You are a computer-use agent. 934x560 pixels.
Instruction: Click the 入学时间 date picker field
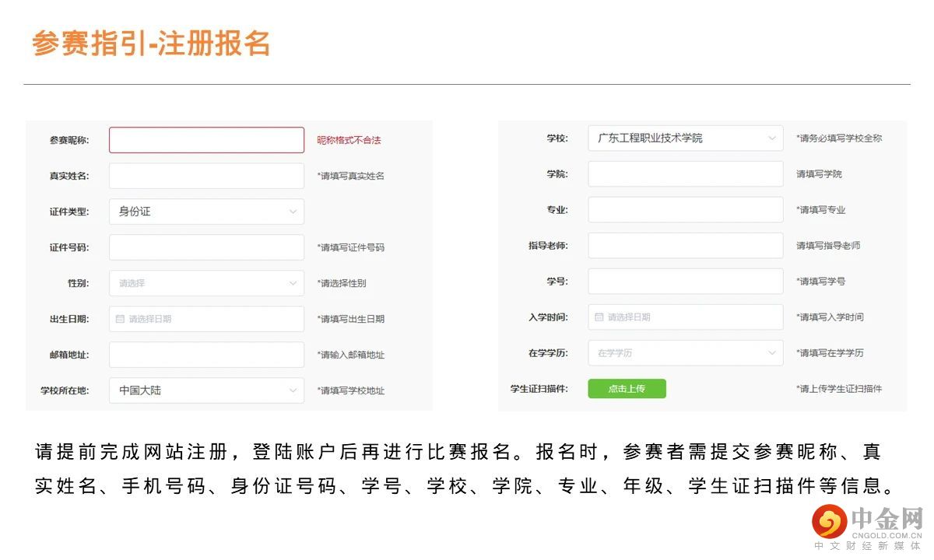tap(686, 317)
